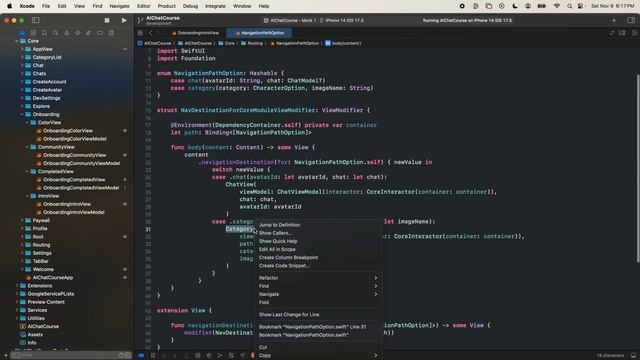Collapse the ColorView folder
Screen dimensions: 640x360
(x=27, y=122)
